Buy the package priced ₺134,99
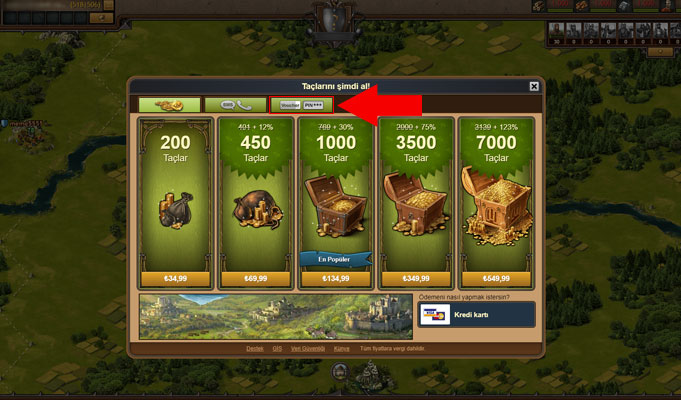This screenshot has height=400, width=681. pos(336,278)
